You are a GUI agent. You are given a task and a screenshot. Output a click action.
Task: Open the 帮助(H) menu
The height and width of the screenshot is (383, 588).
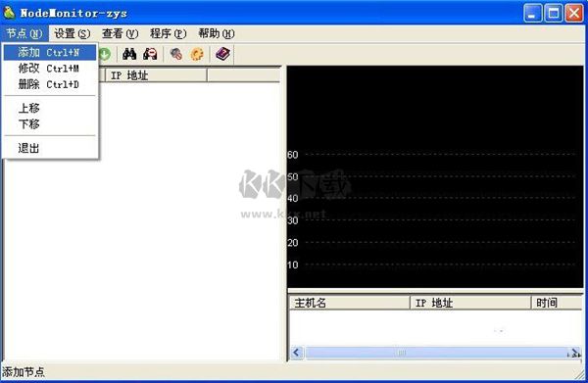(x=217, y=33)
